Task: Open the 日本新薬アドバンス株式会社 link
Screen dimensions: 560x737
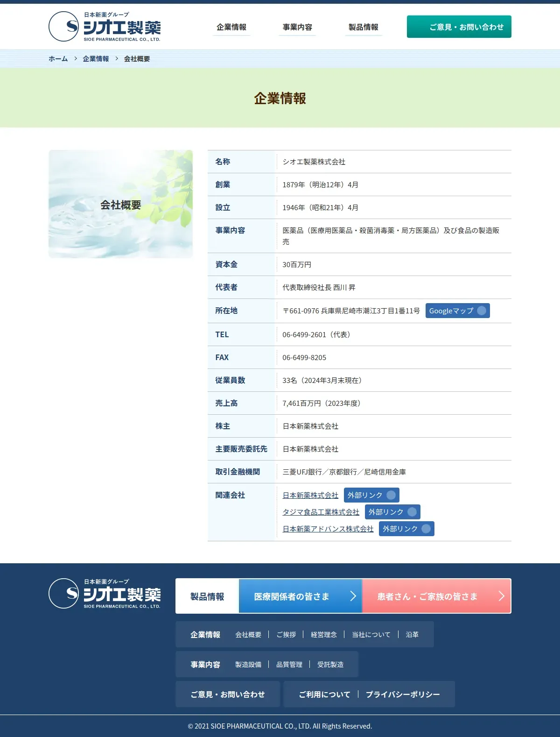Action: [x=328, y=529]
